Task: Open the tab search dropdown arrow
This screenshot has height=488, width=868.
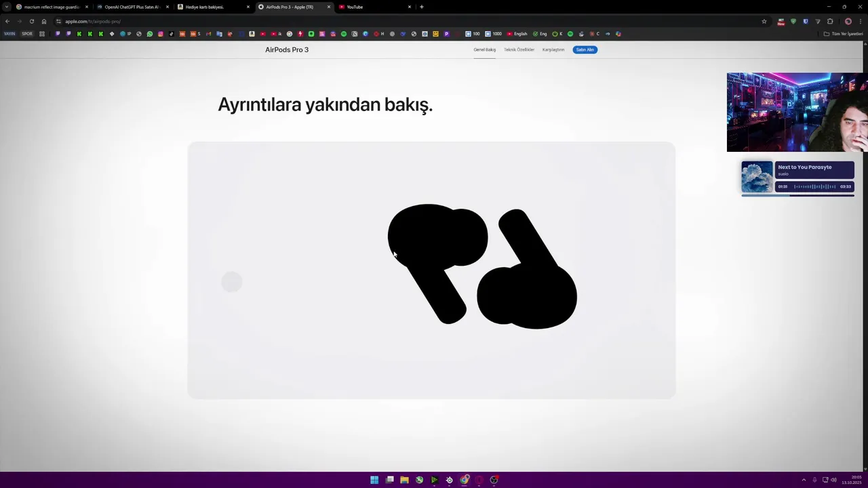Action: pos(6,7)
